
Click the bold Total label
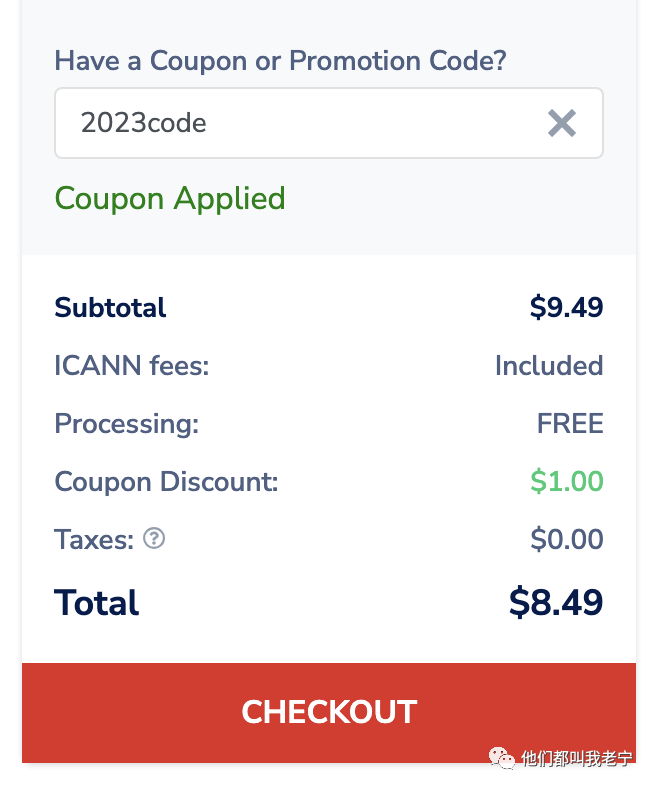pos(97,603)
